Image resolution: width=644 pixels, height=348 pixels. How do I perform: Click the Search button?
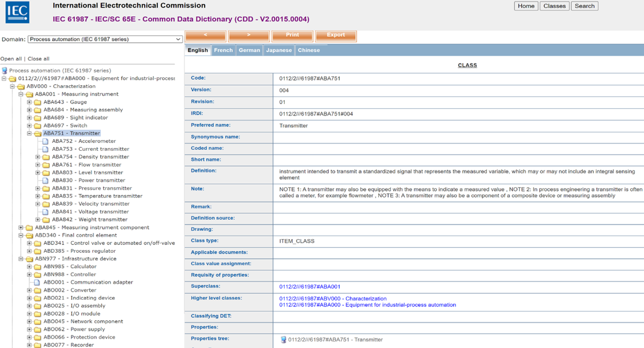pyautogui.click(x=585, y=6)
